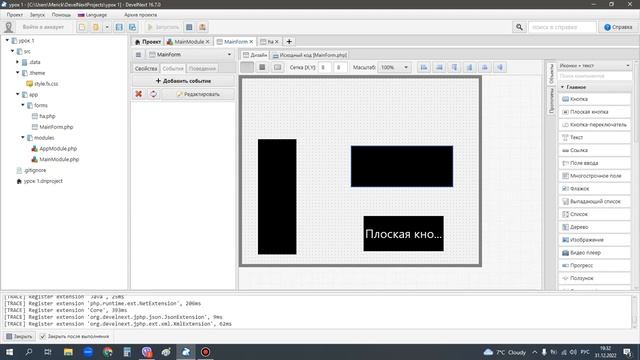This screenshot has height=360, width=640.
Task: Open the MainForm object dropdown
Action: point(190,55)
